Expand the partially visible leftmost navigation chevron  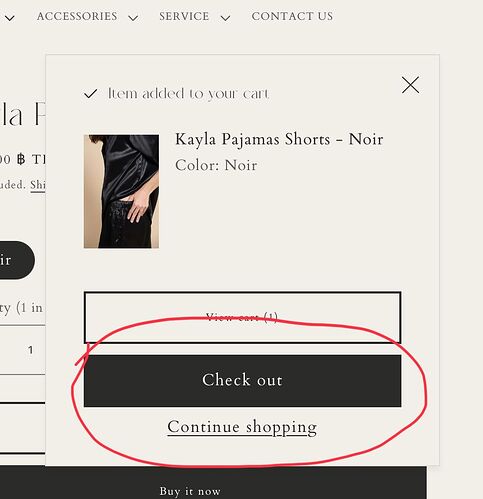(x=10, y=18)
